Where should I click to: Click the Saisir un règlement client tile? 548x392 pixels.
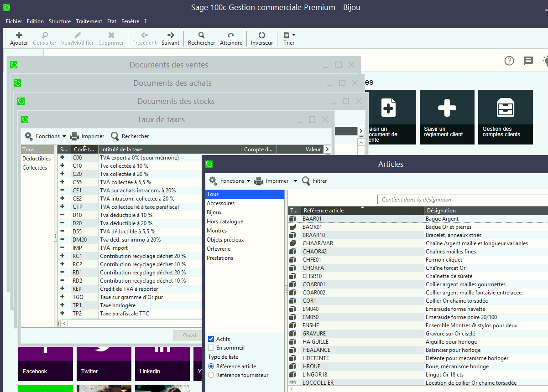pos(447,117)
